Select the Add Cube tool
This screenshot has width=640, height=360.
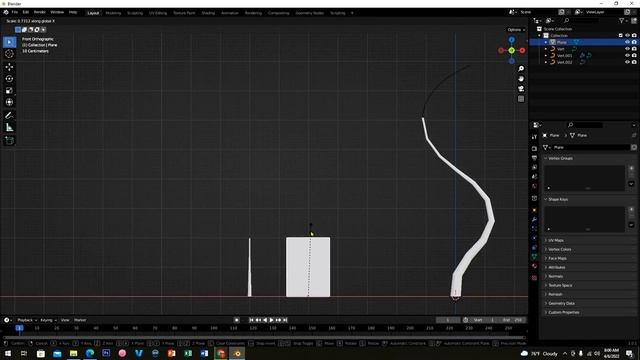(9, 140)
